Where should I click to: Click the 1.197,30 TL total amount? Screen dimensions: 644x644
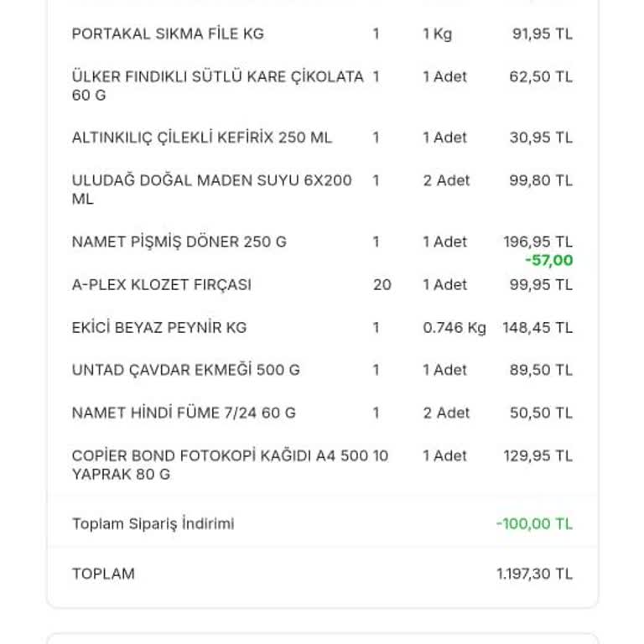tap(534, 574)
